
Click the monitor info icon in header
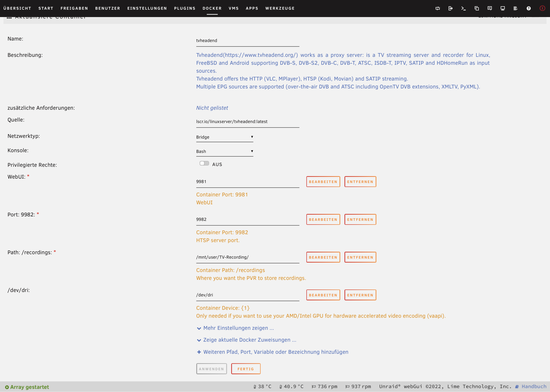(503, 8)
